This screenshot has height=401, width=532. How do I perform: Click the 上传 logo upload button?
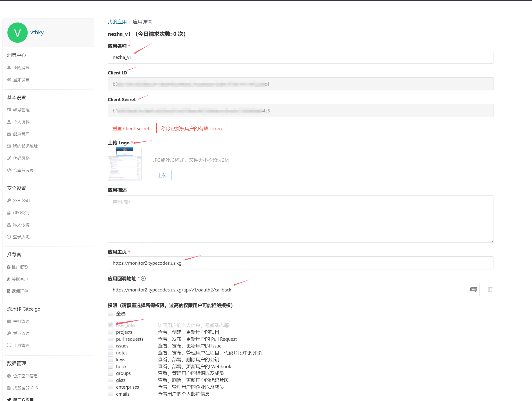tap(162, 175)
